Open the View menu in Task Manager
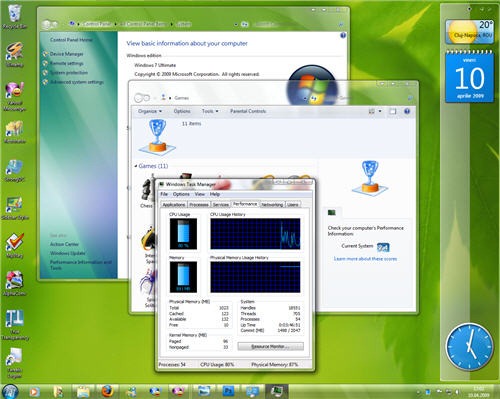The width and height of the screenshot is (500, 399). (x=200, y=194)
